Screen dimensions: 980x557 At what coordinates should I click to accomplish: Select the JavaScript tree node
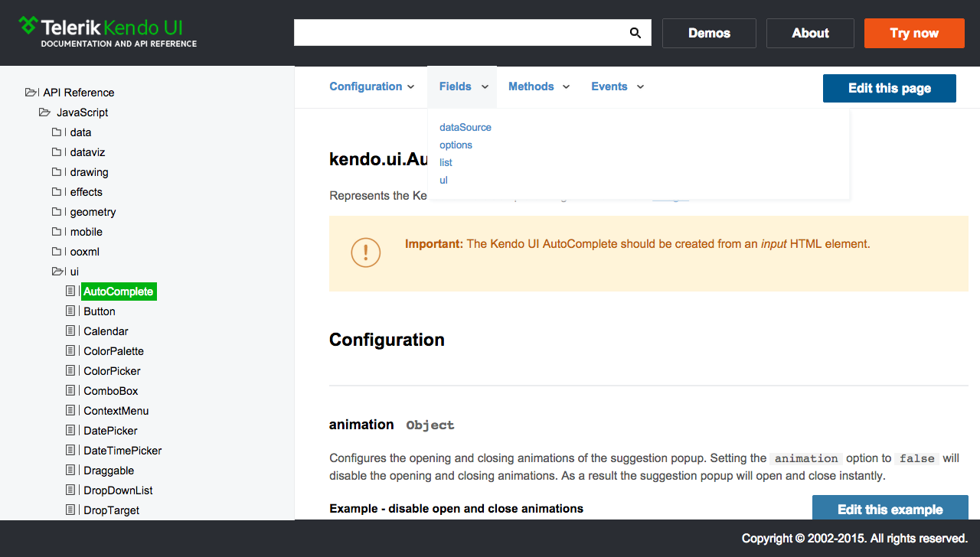82,112
